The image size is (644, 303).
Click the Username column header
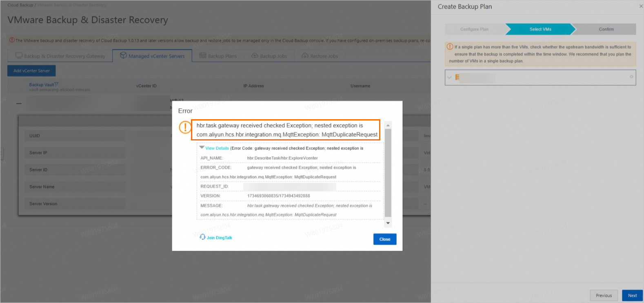click(x=360, y=86)
